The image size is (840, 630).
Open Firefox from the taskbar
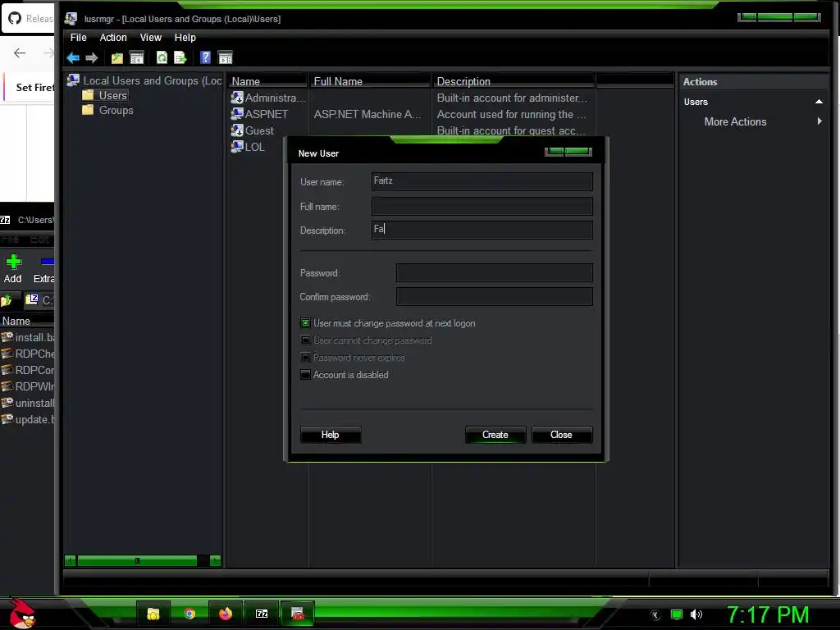pyautogui.click(x=226, y=614)
